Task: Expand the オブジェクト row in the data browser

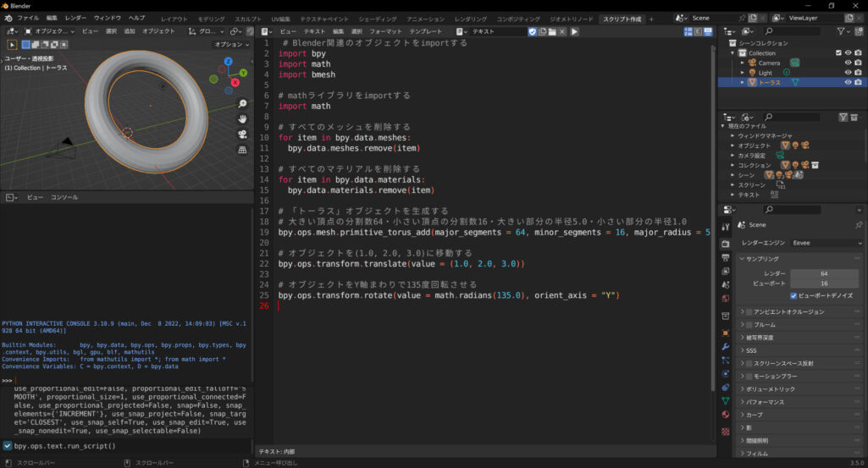Action: pyautogui.click(x=733, y=146)
